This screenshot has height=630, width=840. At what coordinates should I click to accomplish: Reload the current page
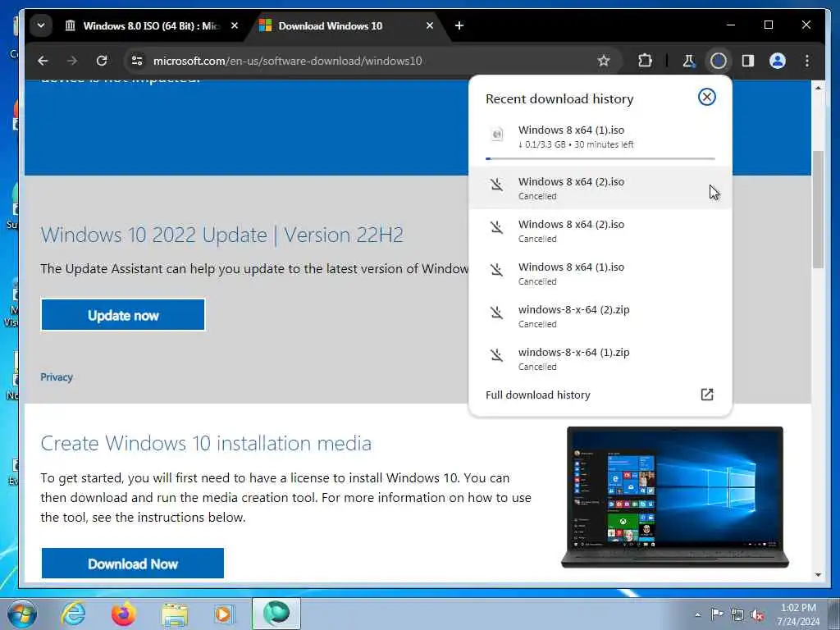click(x=102, y=61)
